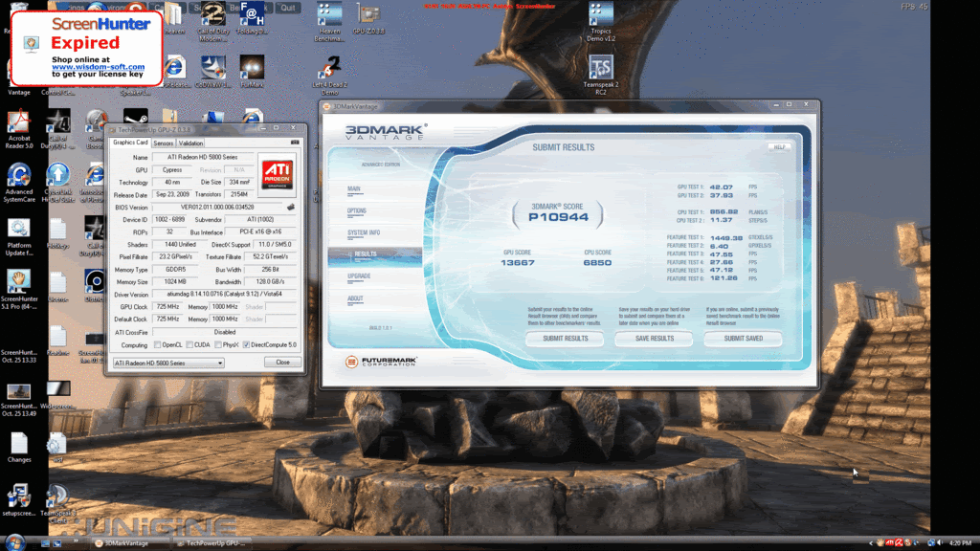Open the GPU-Z 0.3.8 desktop icon
Viewport: 980px width, 551px height.
tap(368, 17)
